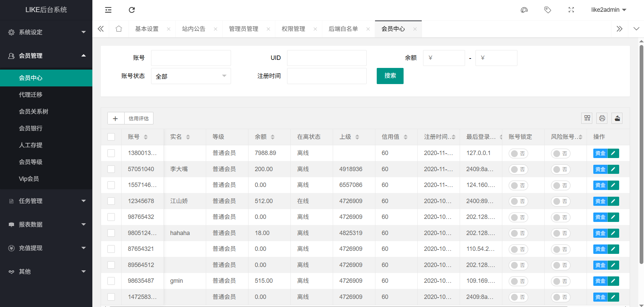Expand 其他 sidebar menu
Viewport: 644px width, 307px height.
coord(46,271)
